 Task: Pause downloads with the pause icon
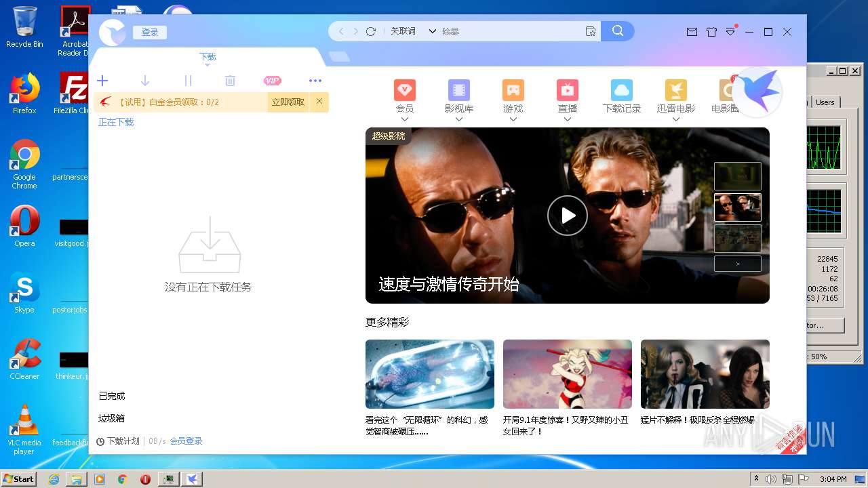click(188, 81)
